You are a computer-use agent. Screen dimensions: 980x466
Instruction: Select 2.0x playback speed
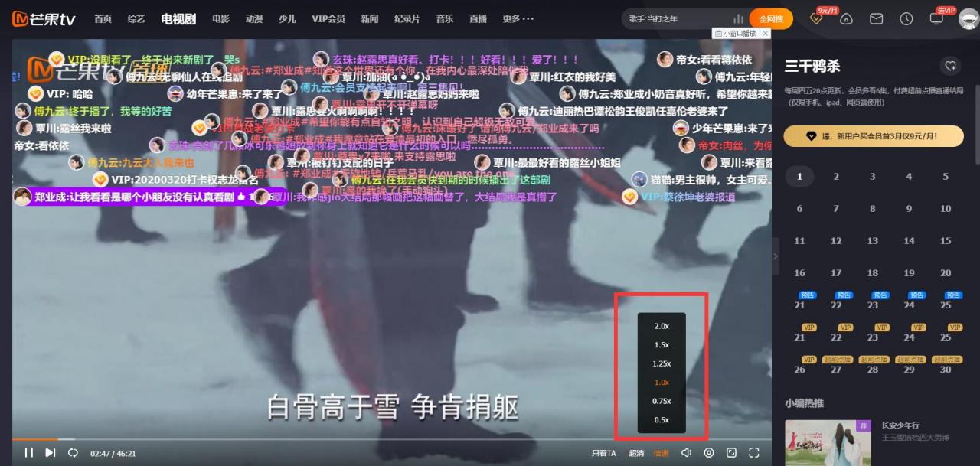(x=661, y=326)
